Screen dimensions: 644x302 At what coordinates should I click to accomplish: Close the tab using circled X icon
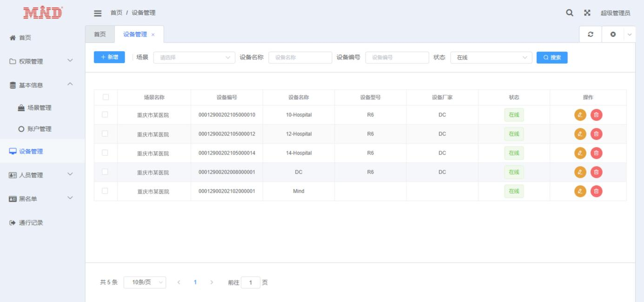click(613, 34)
